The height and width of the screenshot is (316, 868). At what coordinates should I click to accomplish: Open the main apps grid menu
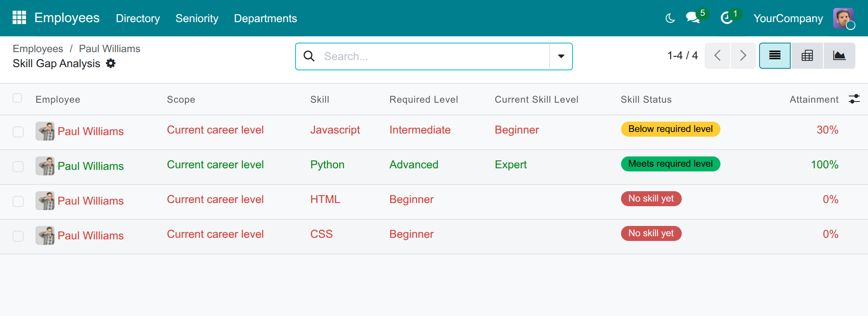19,18
